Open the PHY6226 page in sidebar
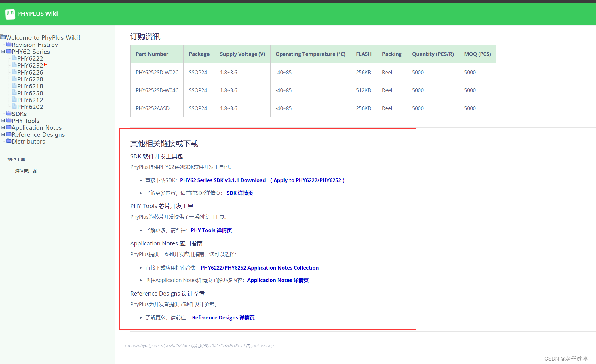The width and height of the screenshot is (596, 364). 30,73
